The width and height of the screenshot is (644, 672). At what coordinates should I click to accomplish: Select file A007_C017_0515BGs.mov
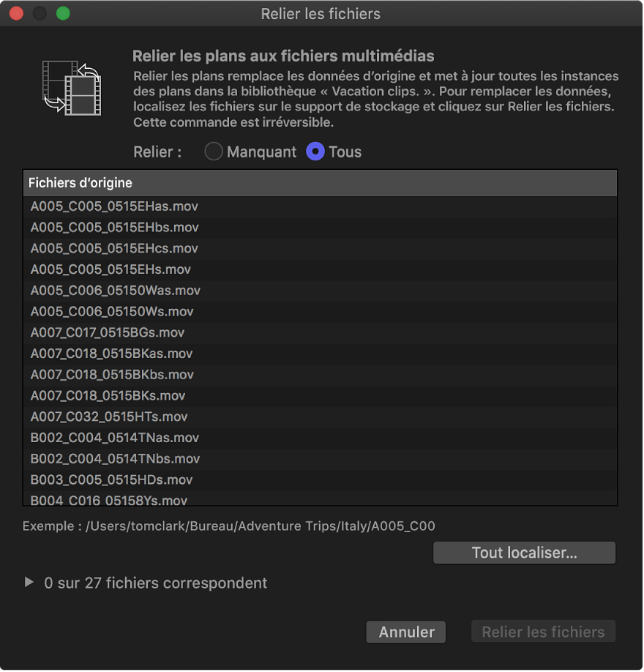pyautogui.click(x=107, y=332)
